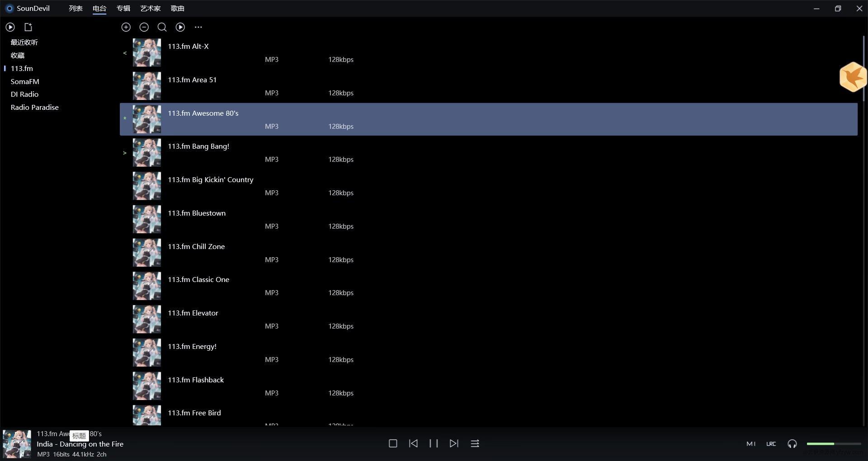Click track title India - Dancing on the Fire
This screenshot has height=461, width=868.
tap(80, 444)
